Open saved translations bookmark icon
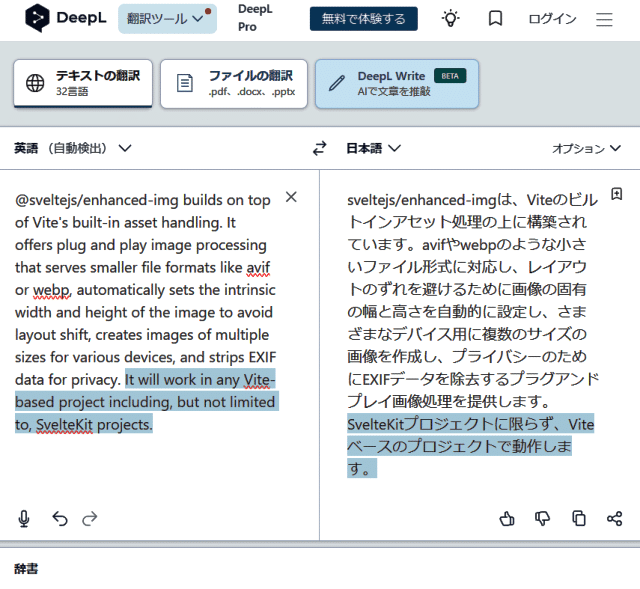This screenshot has width=640, height=589. 495,19
